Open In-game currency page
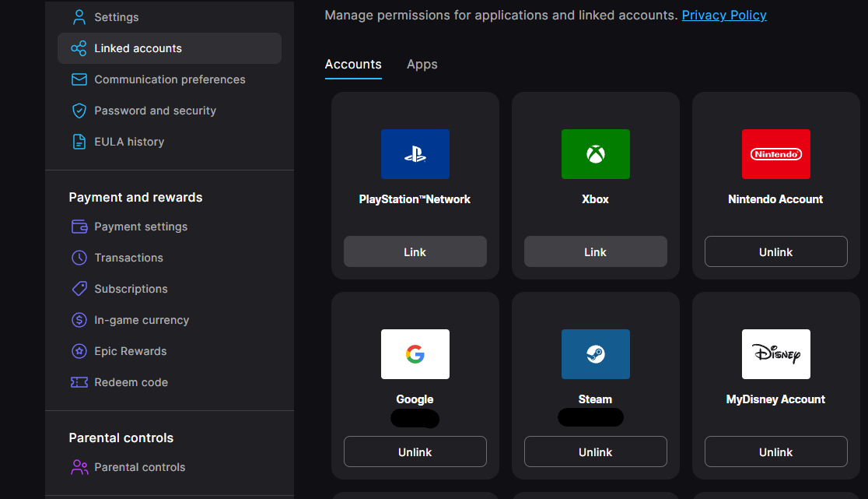Screen dimensions: 868x499 click(x=170, y=320)
